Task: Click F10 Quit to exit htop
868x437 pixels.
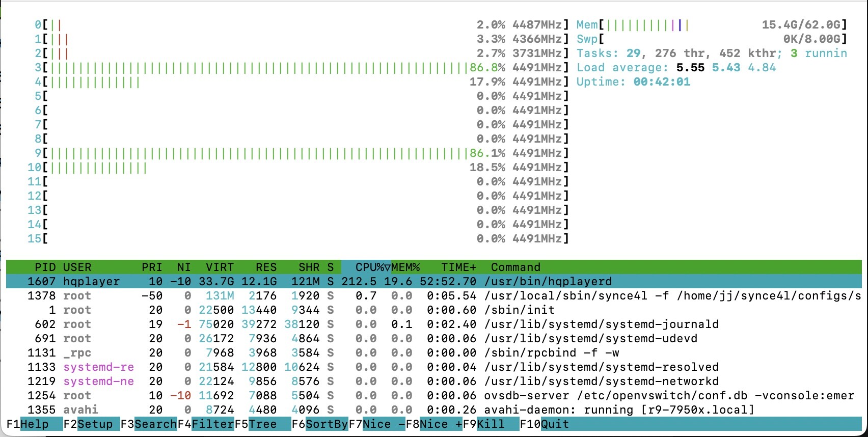Action: (x=545, y=424)
